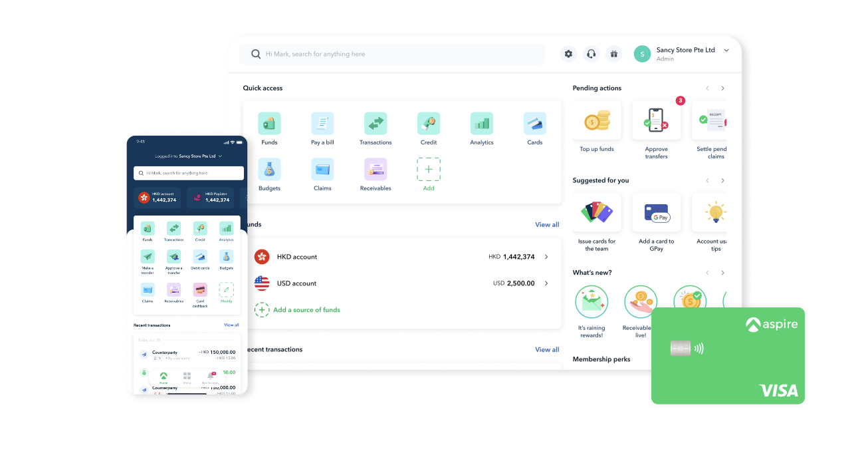Open Debit cards in mobile app
This screenshot has height=467, width=868.
pyautogui.click(x=200, y=260)
